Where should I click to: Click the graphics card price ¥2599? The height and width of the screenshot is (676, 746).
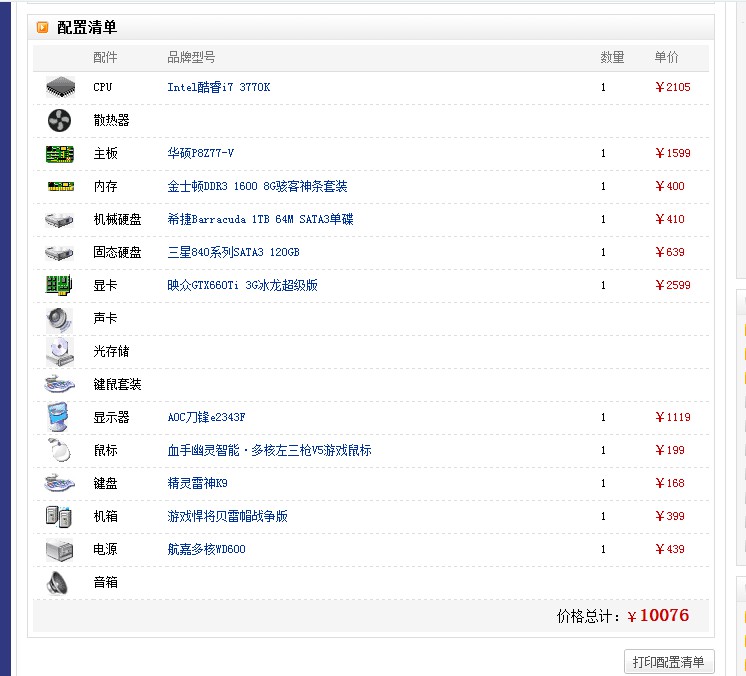click(673, 285)
